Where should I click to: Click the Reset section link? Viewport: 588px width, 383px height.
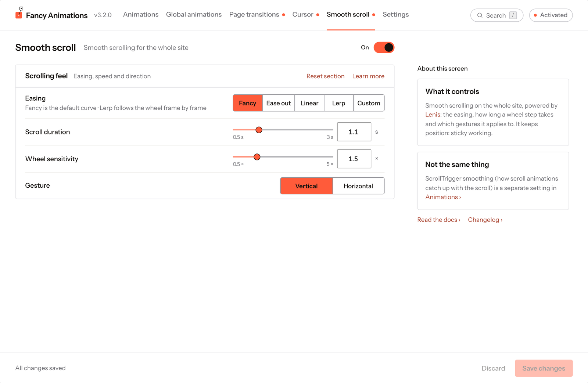326,76
